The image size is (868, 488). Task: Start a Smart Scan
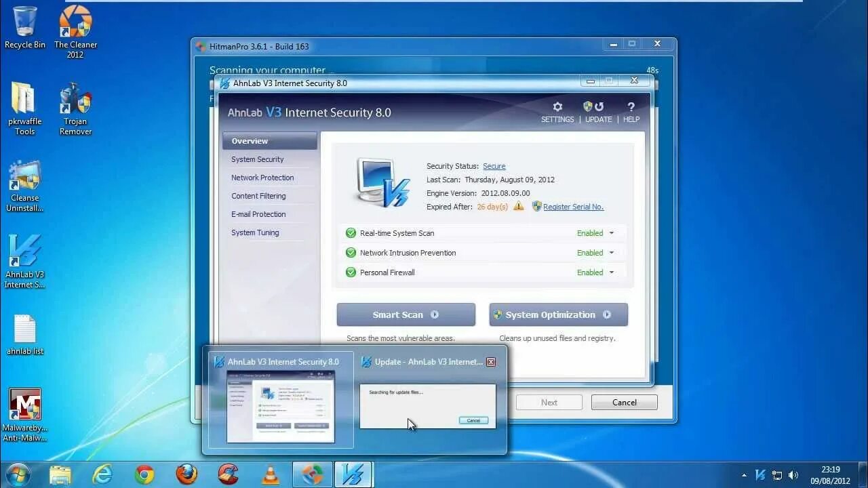point(406,314)
